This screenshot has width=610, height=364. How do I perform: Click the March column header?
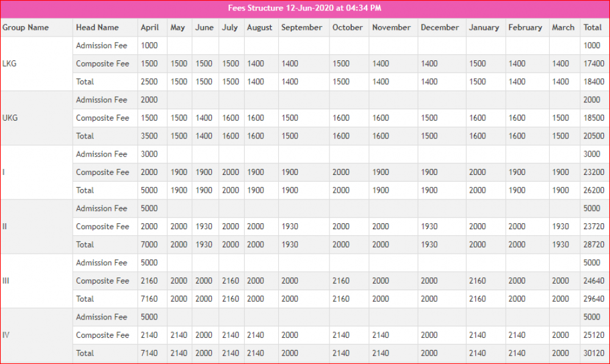click(x=563, y=27)
